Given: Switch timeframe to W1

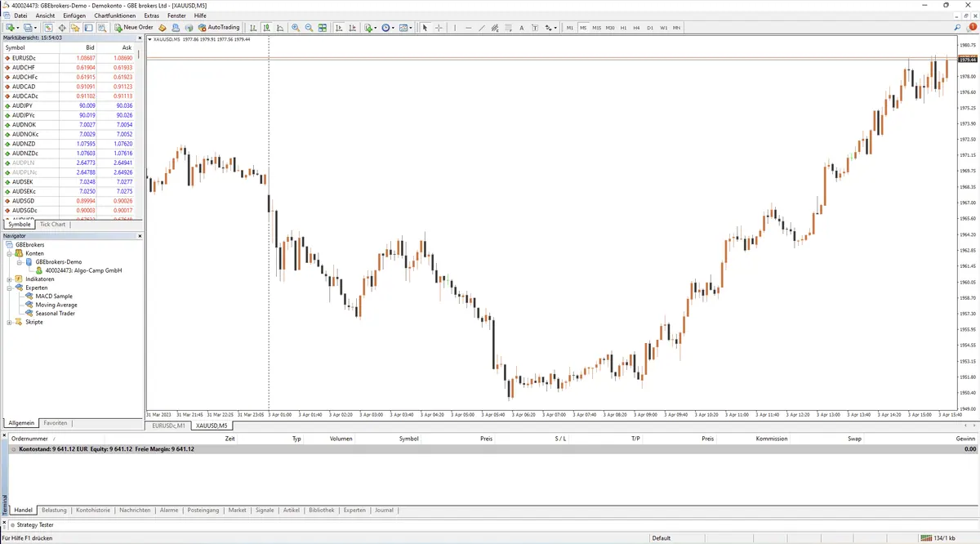Looking at the screenshot, I should click(663, 27).
